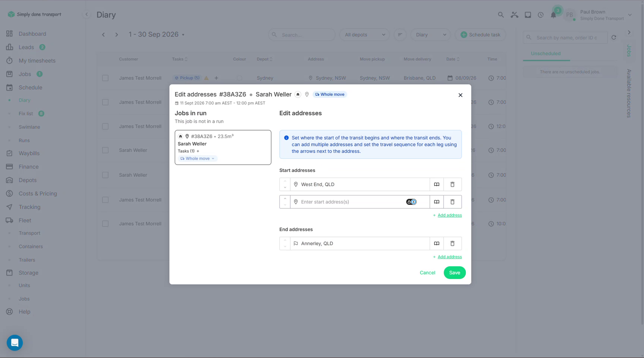This screenshot has width=644, height=358.
Task: Add a task using the plus beside Tasks (1)
Action: (198, 151)
